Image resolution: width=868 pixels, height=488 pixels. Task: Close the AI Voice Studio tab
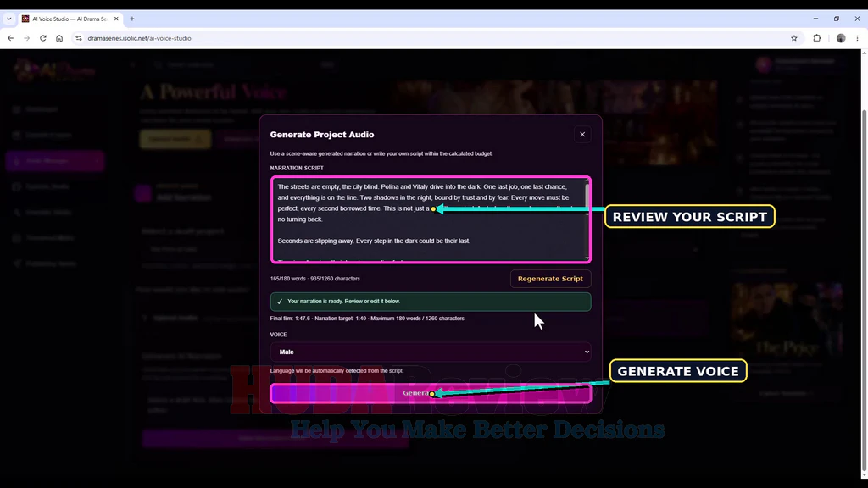(116, 19)
